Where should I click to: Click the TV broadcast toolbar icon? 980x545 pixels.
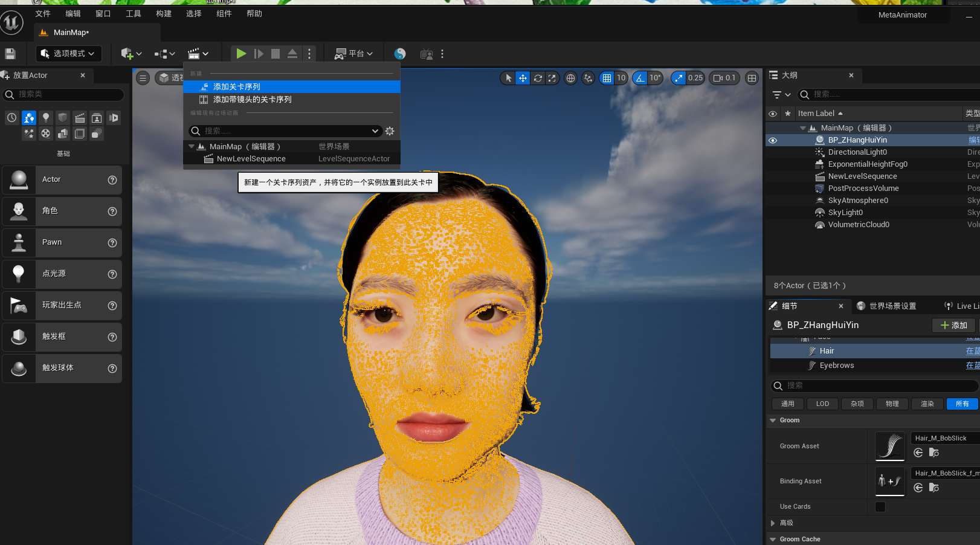tap(427, 54)
